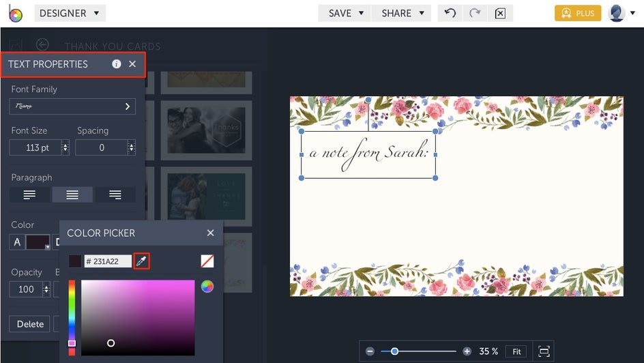Click the Font Size 113 pt field
This screenshot has height=363, width=644.
tap(35, 147)
